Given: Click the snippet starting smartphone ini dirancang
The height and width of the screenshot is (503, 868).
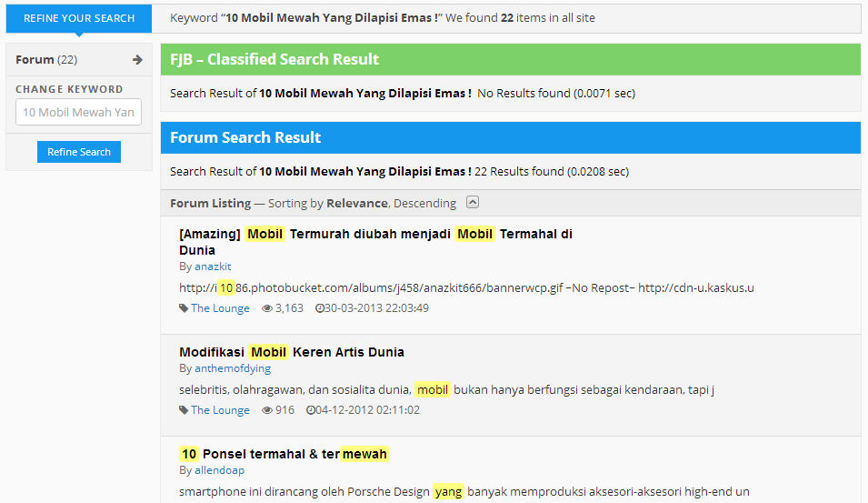Looking at the screenshot, I should click(464, 492).
